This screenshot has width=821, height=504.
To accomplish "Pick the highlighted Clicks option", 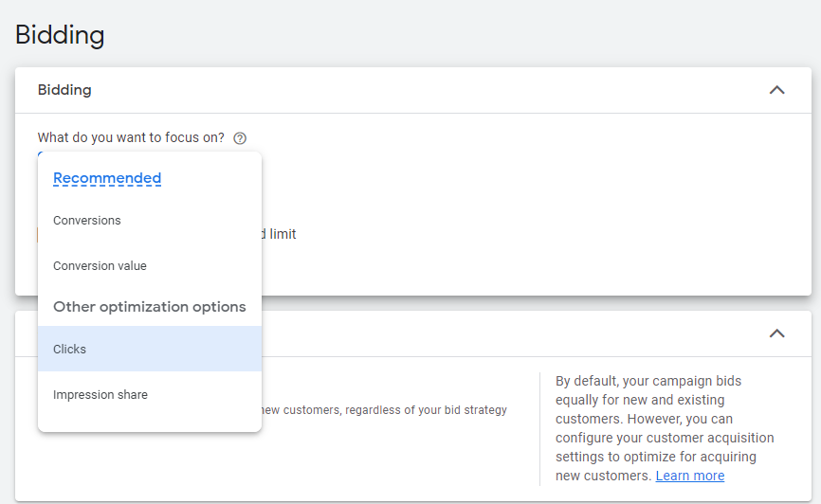I will 69,350.
